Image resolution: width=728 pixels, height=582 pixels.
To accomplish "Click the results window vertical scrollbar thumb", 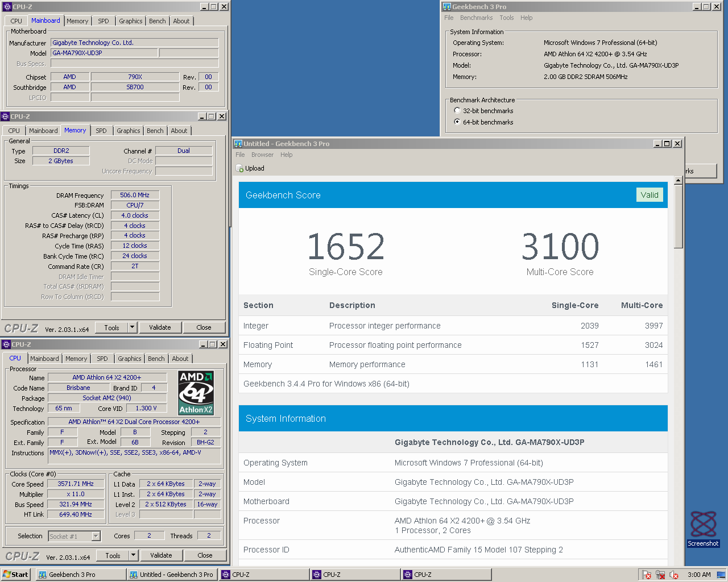I will click(x=678, y=217).
